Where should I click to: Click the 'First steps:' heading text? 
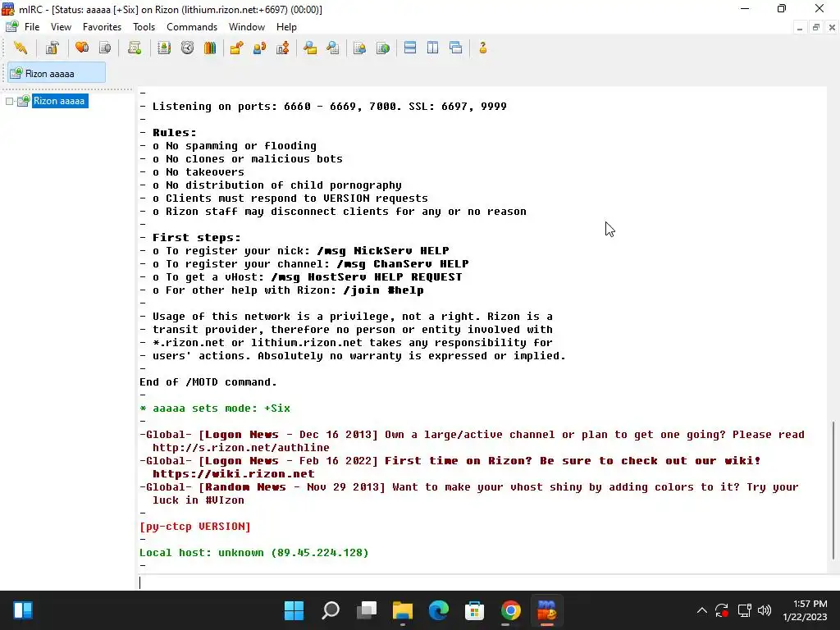197,237
